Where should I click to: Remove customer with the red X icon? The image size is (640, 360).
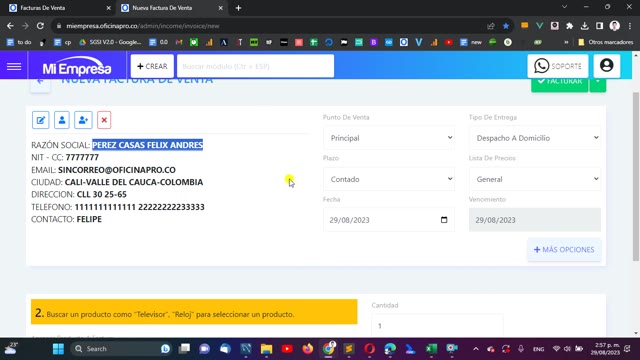click(104, 120)
